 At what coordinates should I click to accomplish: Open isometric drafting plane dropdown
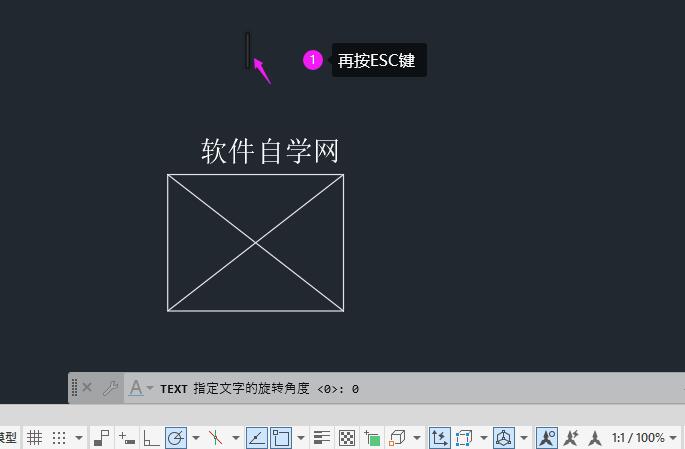[236, 437]
